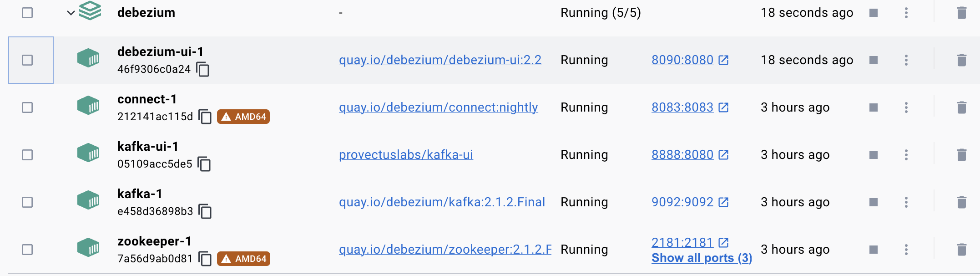Screen dimensions: 980x276
Task: Delete the debezium-ui-1 container
Action: coord(961,60)
